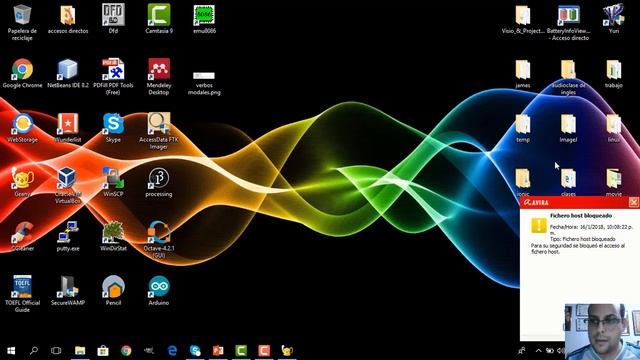Click 'Tipo: Fichero host bloqueado' line
The height and width of the screenshot is (360, 640).
click(x=582, y=239)
